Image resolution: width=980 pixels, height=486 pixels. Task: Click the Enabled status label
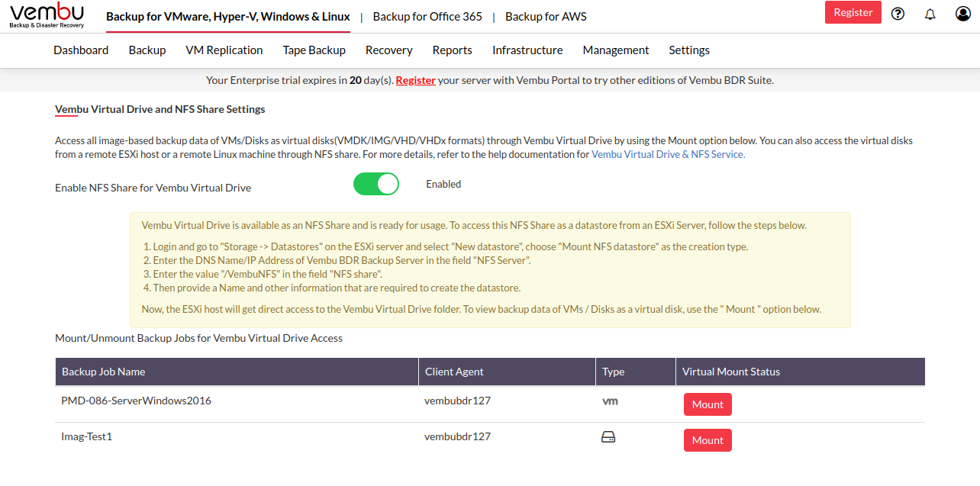pos(443,185)
